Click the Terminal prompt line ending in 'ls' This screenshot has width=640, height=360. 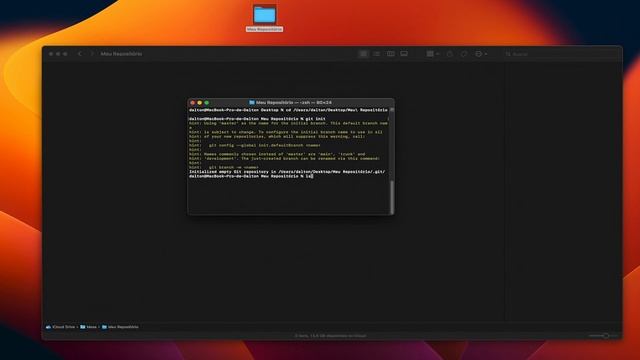click(251, 176)
